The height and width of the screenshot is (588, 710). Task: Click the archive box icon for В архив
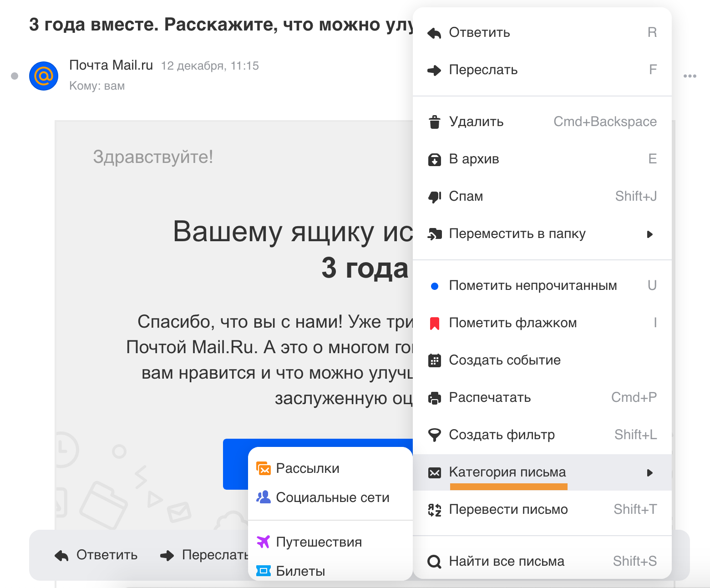tap(435, 160)
